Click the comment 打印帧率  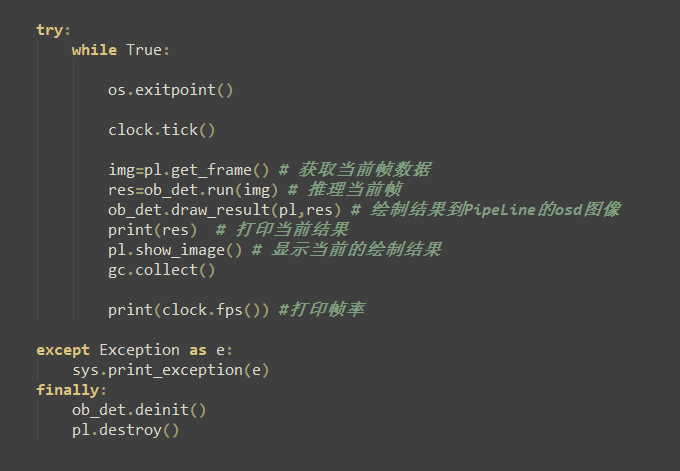322,310
